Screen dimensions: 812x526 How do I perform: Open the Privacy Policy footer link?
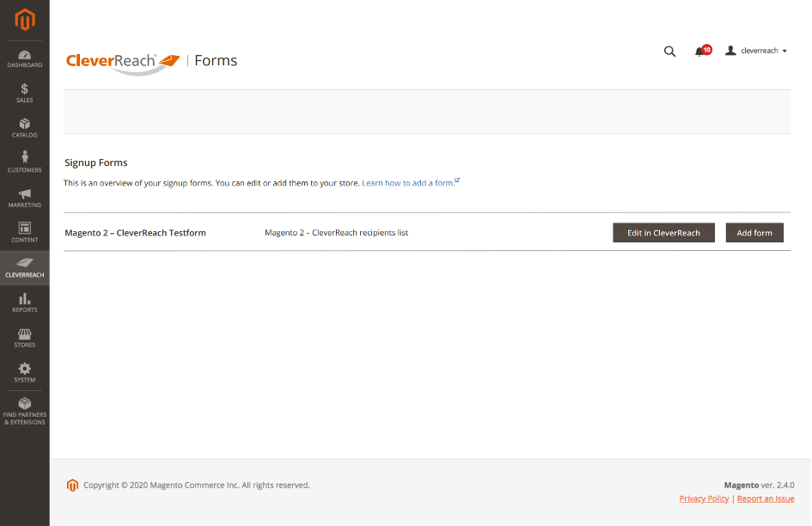click(704, 498)
